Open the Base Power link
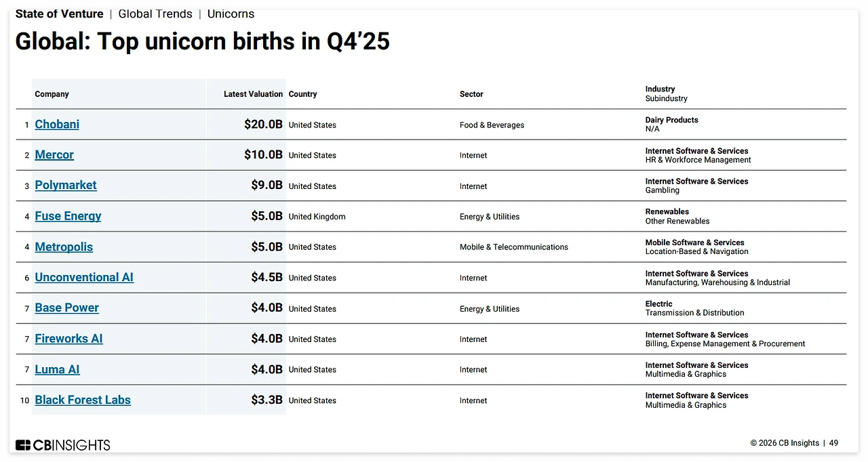 point(66,308)
